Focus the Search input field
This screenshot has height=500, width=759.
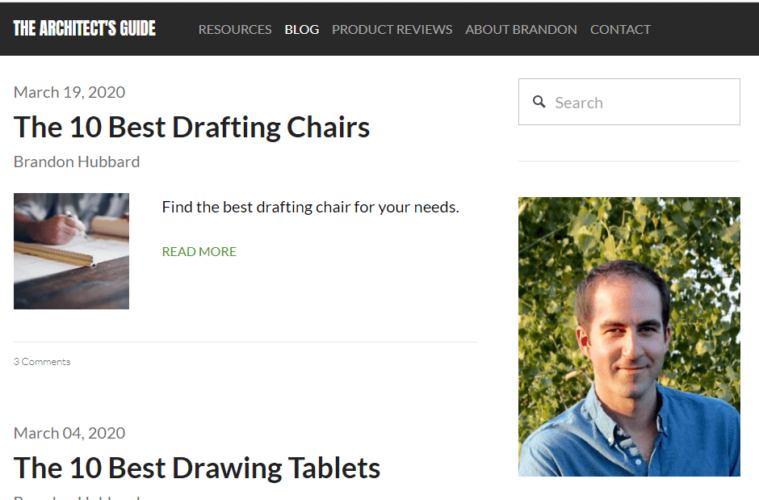[x=640, y=102]
